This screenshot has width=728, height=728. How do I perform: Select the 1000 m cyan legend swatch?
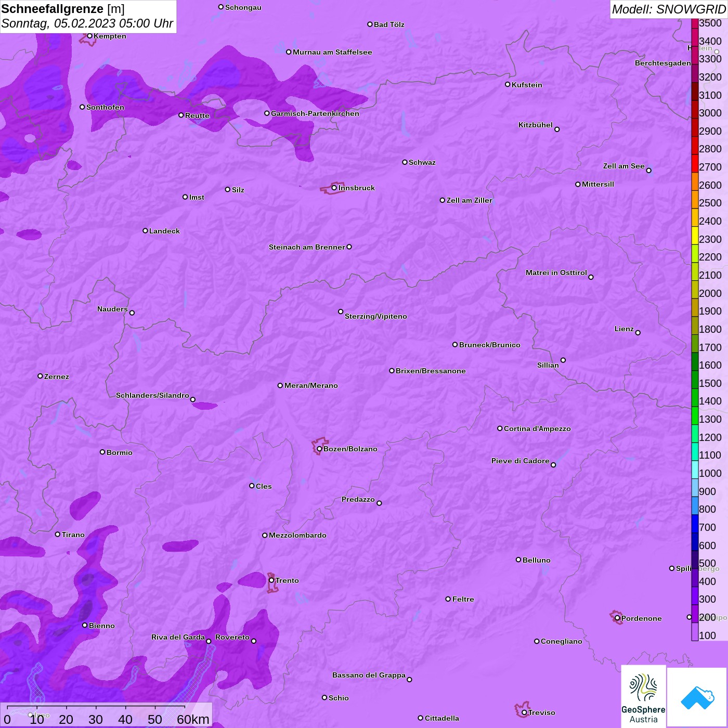695,470
